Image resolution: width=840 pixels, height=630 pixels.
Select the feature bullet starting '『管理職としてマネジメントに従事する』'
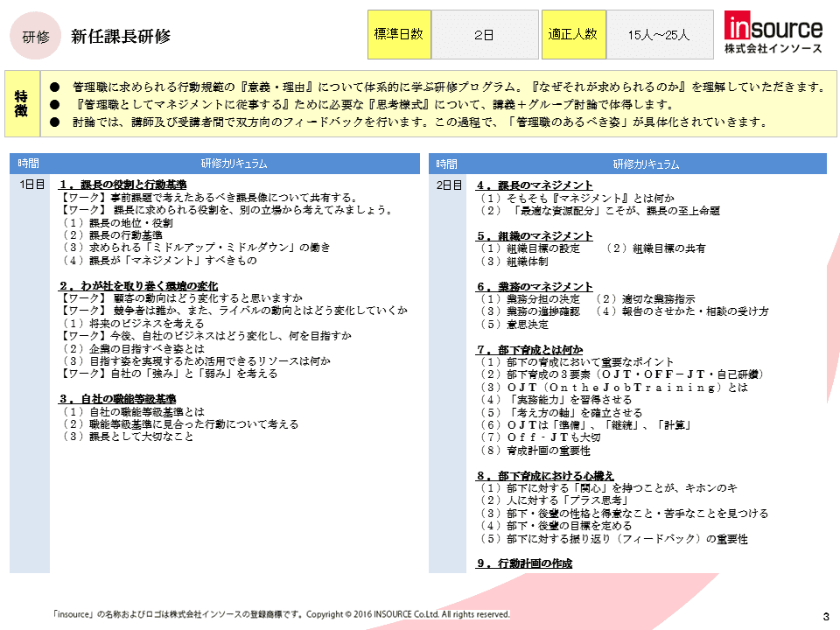pyautogui.click(x=375, y=104)
